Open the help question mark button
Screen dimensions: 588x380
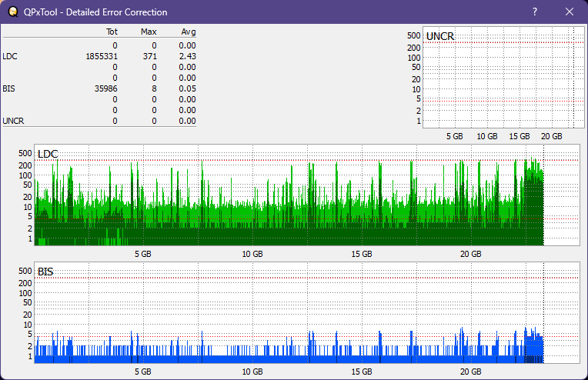pyautogui.click(x=535, y=12)
